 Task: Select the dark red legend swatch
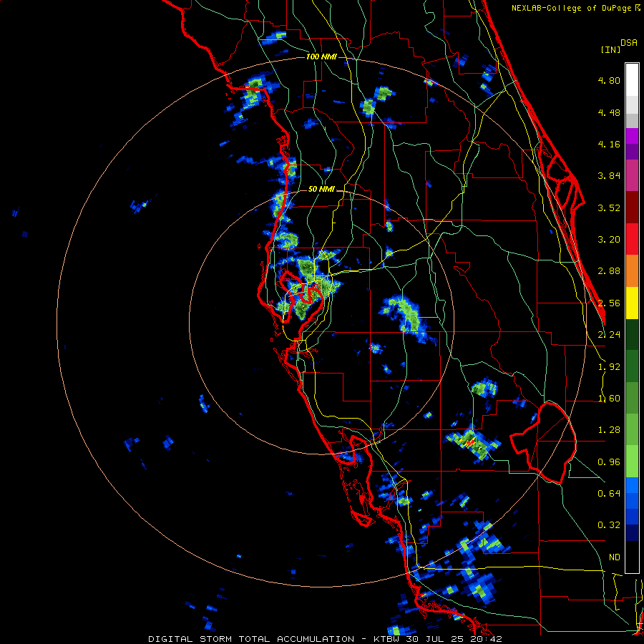click(x=632, y=208)
